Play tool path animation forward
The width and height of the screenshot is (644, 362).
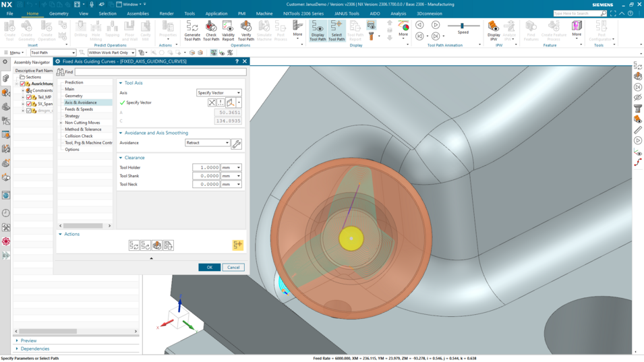click(x=436, y=25)
